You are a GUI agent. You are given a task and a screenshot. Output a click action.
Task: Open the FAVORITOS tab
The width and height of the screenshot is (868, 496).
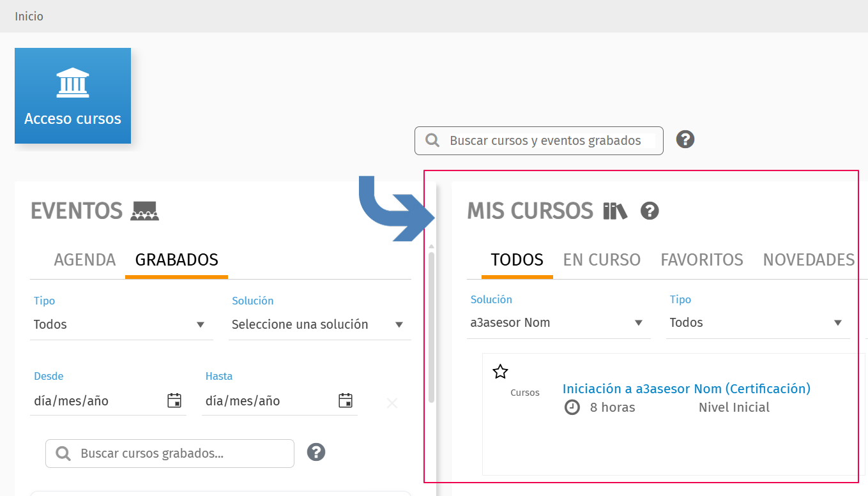coord(702,260)
